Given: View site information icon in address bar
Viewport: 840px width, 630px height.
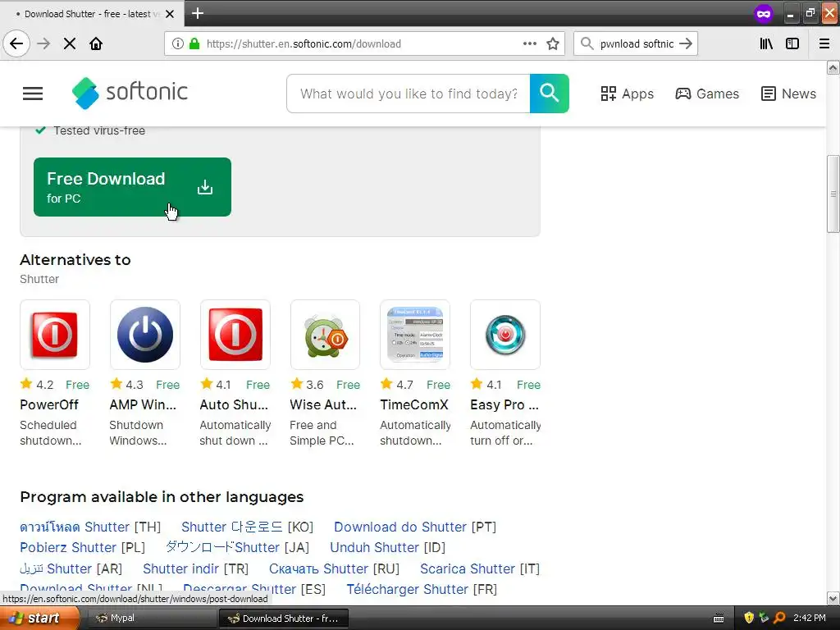Looking at the screenshot, I should tap(177, 44).
